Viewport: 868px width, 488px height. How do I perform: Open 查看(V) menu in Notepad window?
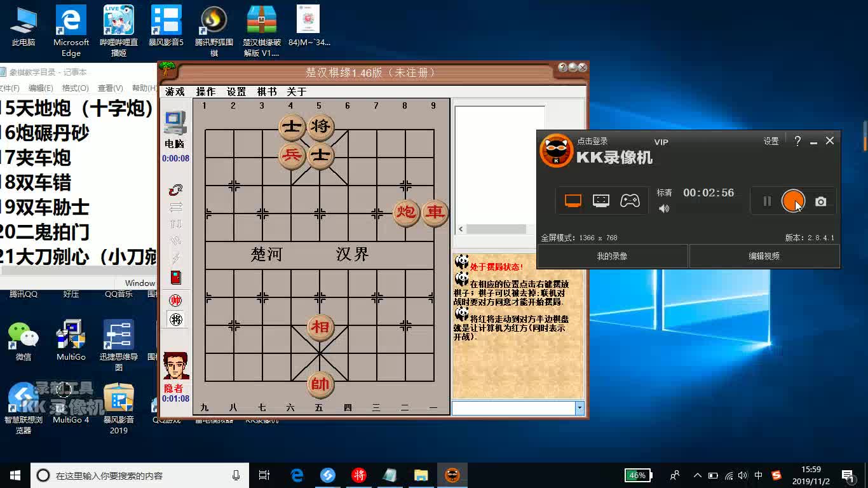point(110,88)
